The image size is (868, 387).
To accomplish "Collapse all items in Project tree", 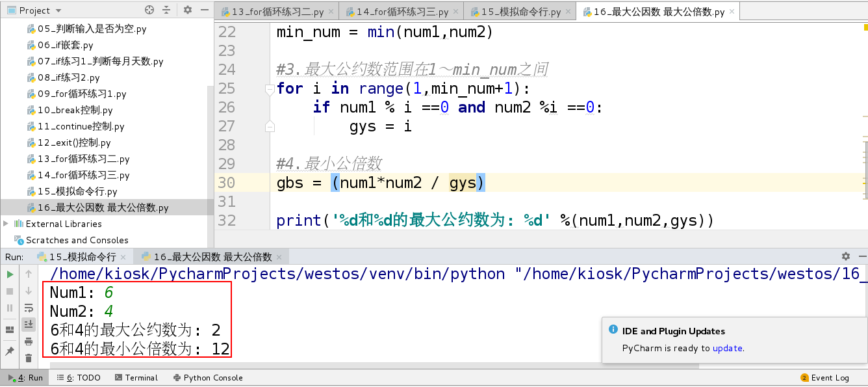I will (x=166, y=10).
